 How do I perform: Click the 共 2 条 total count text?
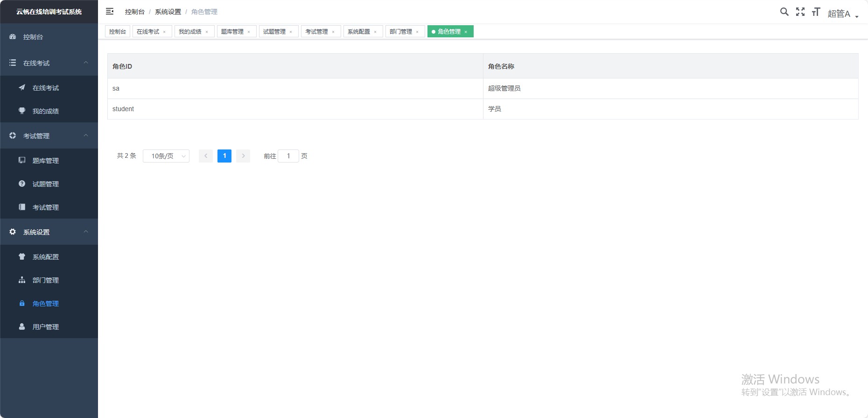(126, 156)
